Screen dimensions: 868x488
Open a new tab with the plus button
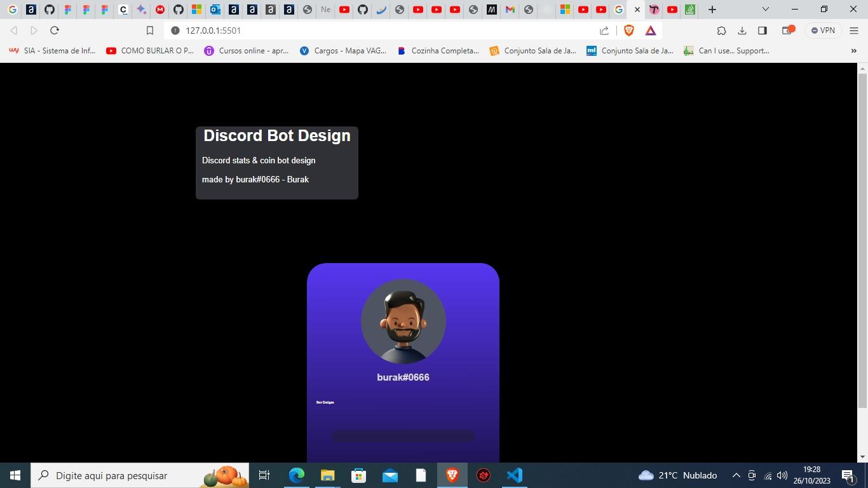pyautogui.click(x=712, y=10)
